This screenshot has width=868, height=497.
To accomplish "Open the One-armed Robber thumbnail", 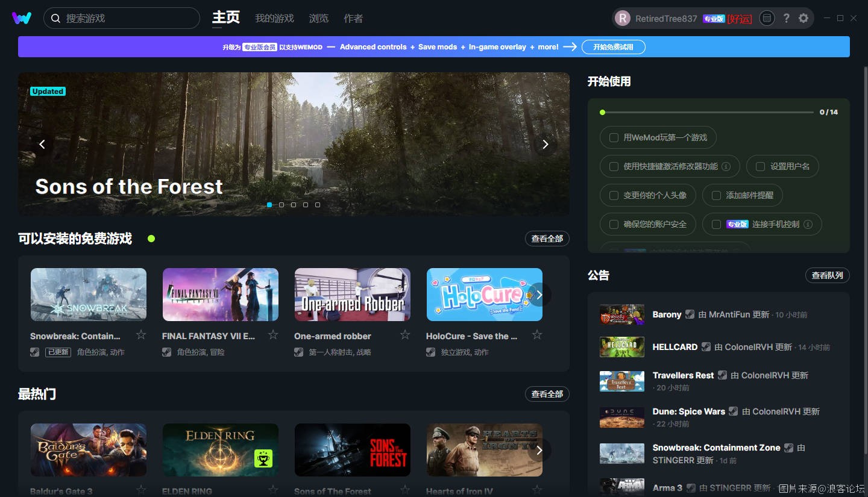I will click(353, 295).
